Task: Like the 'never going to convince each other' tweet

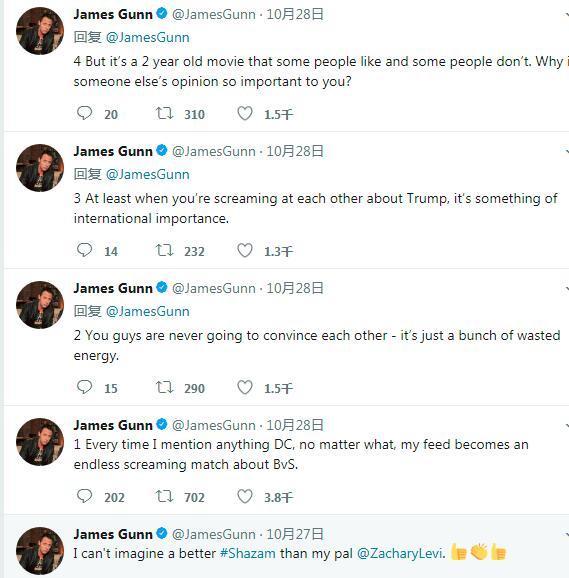Action: [x=245, y=387]
